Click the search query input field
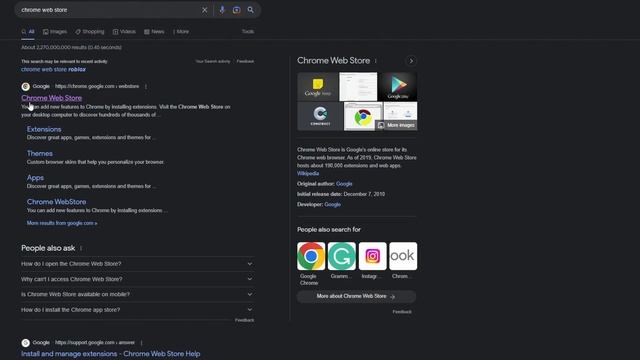 (108, 10)
